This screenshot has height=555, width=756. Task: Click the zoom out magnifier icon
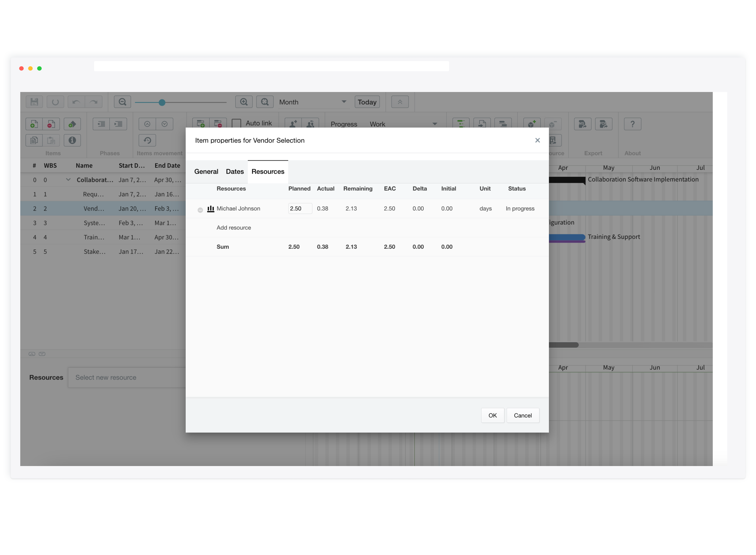point(122,102)
